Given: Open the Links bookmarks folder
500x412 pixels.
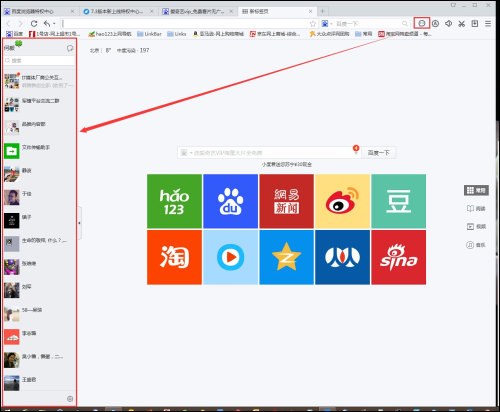Looking at the screenshot, I should (x=177, y=34).
